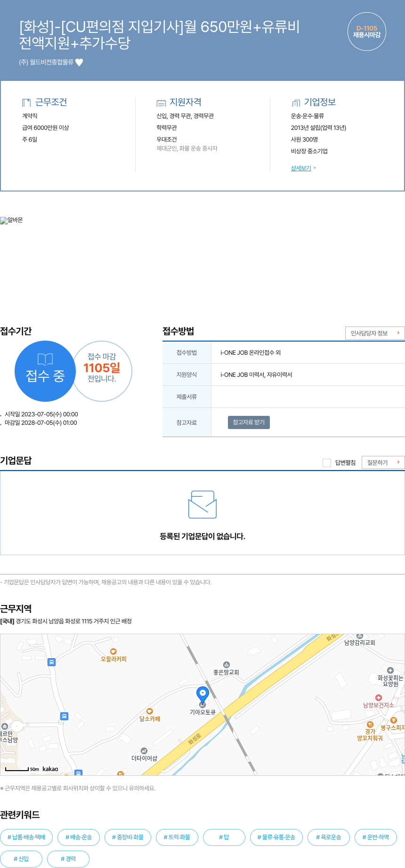Screen dimensions: 405x868
Task: Click the envelope icon in 기업문답 section
Action: 202,504
